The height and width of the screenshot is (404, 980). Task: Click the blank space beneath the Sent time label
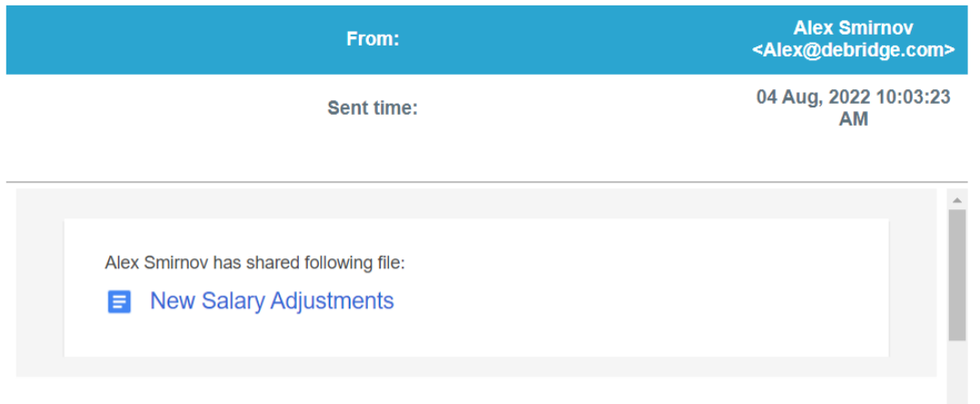coord(373,150)
